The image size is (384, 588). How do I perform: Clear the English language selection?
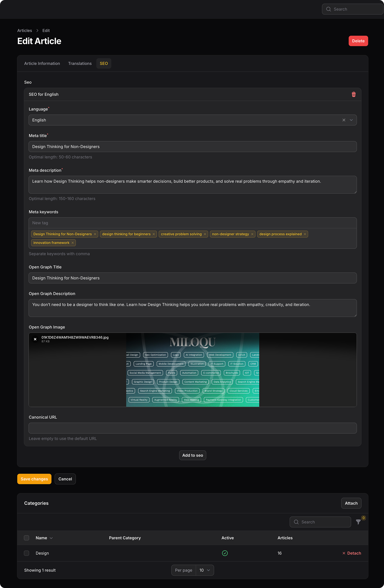pos(343,120)
